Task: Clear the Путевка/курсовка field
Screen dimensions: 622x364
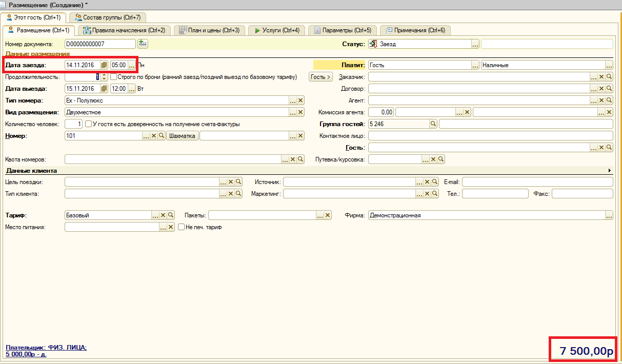Action: coord(433,159)
